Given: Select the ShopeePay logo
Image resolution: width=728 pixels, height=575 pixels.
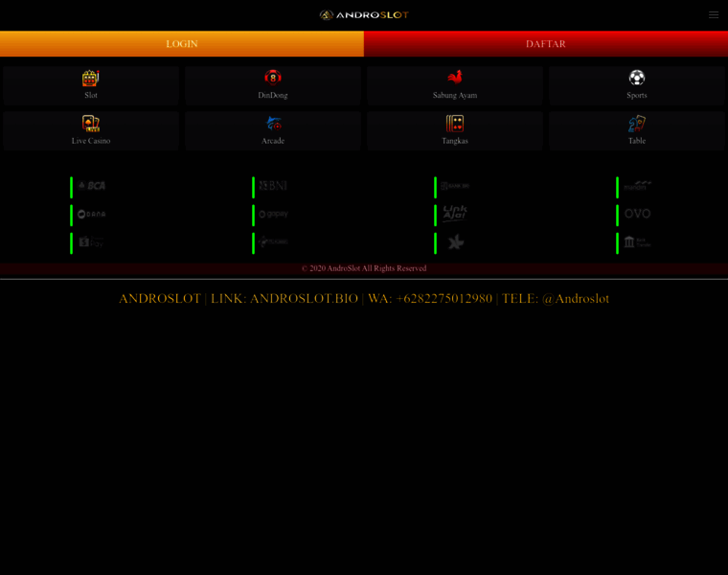Looking at the screenshot, I should point(91,241).
